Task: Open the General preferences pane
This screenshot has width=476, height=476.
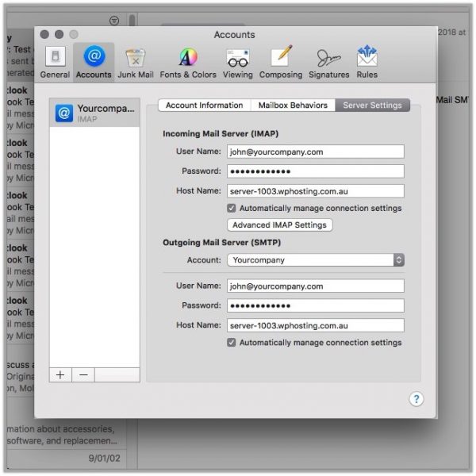Action: point(56,62)
